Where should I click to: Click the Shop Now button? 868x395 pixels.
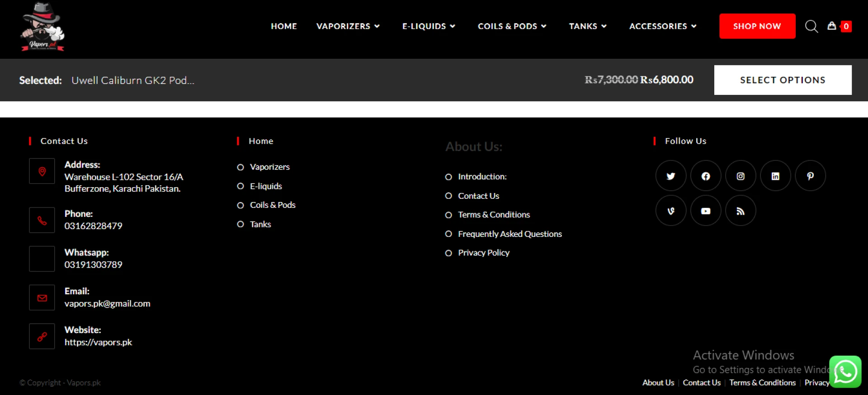(757, 26)
